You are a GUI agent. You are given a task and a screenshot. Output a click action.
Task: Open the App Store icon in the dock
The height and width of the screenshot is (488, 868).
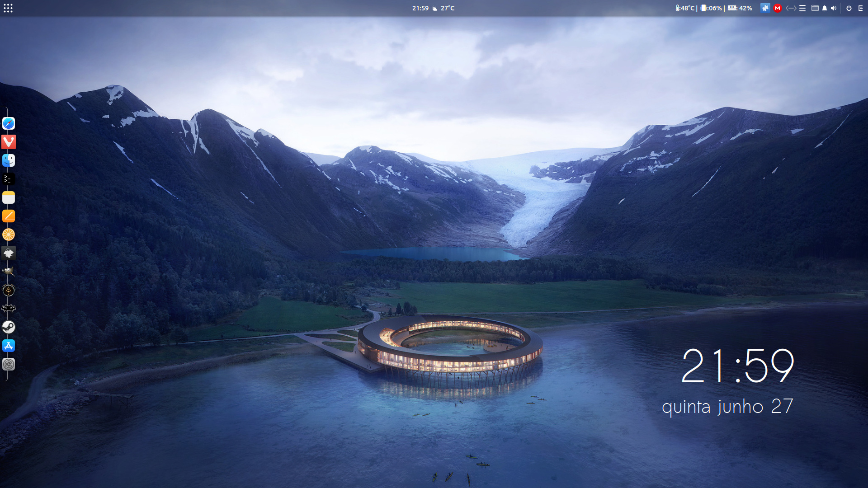coord(9,346)
